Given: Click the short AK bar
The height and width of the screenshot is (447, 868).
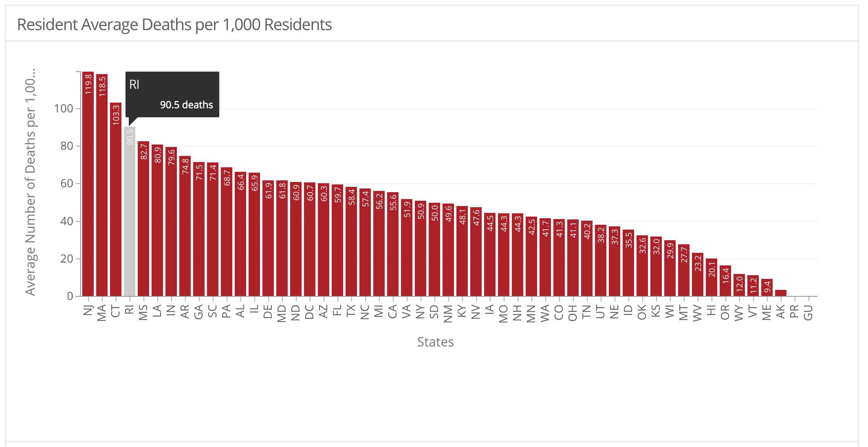Looking at the screenshot, I should coord(781,293).
